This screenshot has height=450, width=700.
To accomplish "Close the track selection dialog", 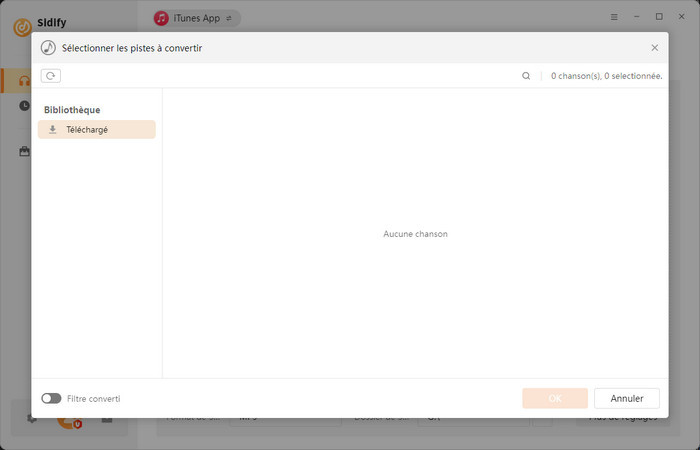I will click(654, 47).
